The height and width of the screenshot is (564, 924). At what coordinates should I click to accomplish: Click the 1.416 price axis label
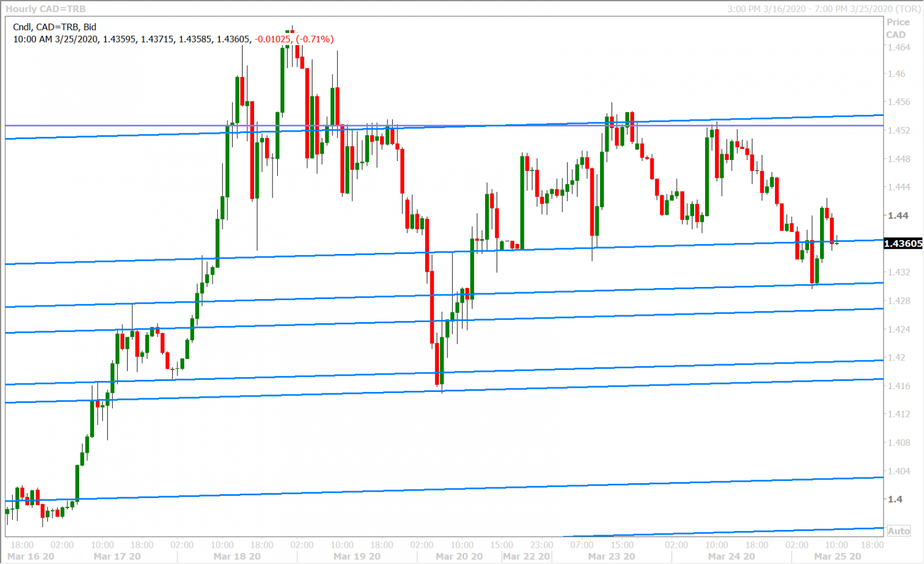(899, 386)
